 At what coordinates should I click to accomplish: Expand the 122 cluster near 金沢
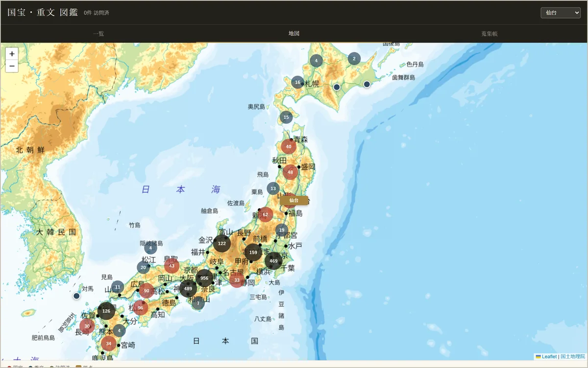click(x=222, y=243)
